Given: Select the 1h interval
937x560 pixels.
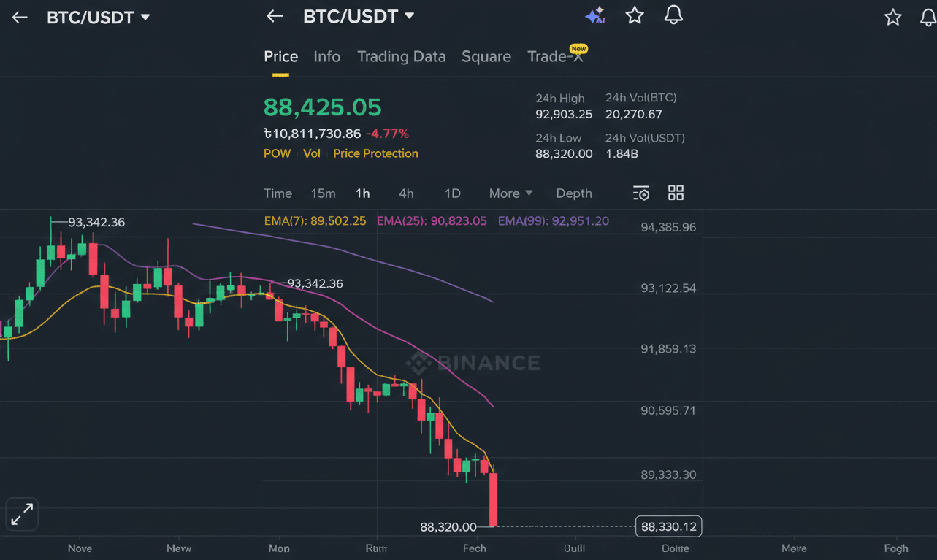Looking at the screenshot, I should click(363, 193).
